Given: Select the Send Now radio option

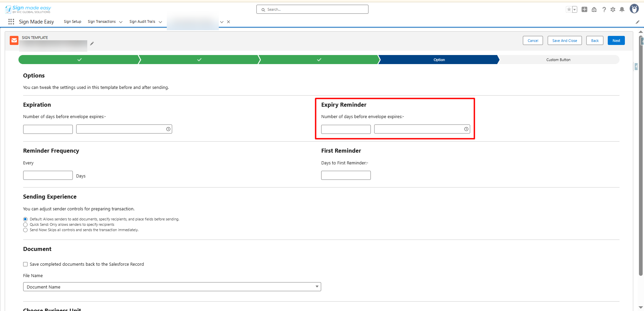Looking at the screenshot, I should [26, 230].
